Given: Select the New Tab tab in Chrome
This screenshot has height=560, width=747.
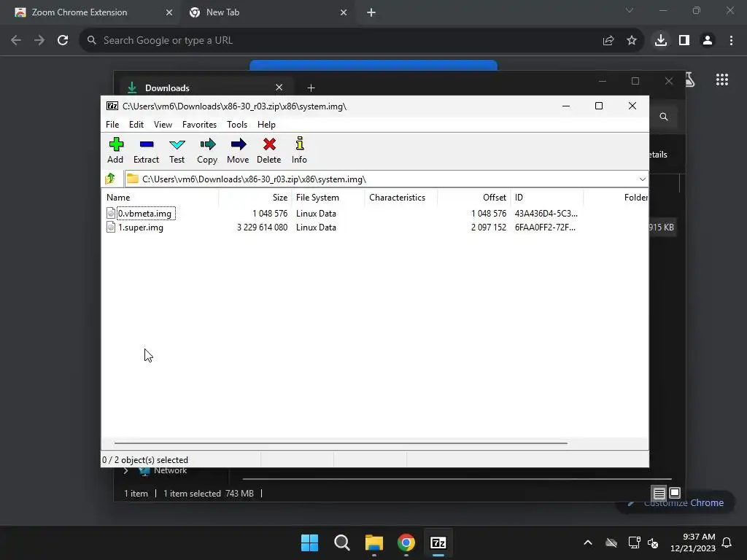Looking at the screenshot, I should point(268,12).
